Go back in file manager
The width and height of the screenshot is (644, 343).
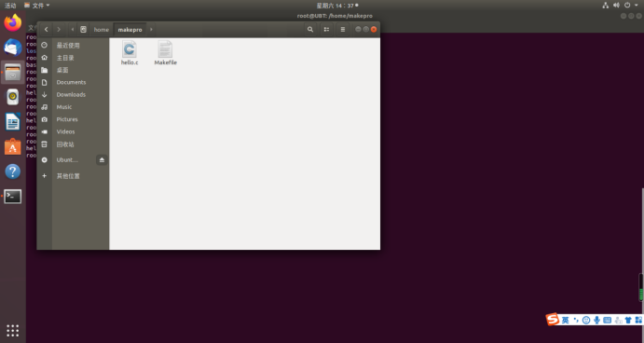(x=46, y=30)
